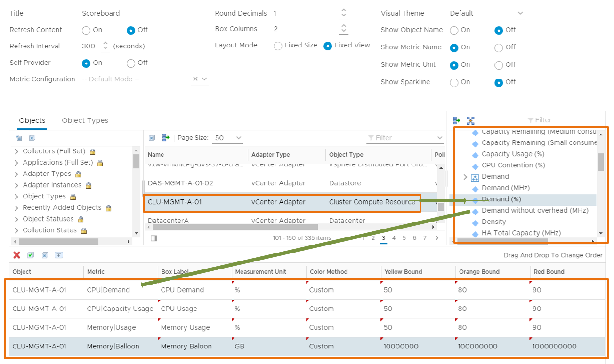Sort the object list by Adapter Type column

click(287, 155)
